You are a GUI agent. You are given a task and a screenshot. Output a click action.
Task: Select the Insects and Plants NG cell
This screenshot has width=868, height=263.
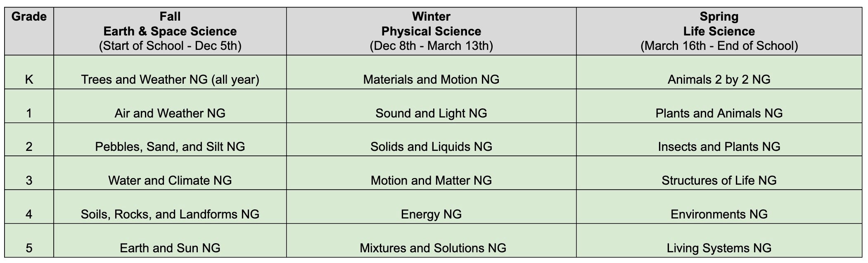pos(719,146)
